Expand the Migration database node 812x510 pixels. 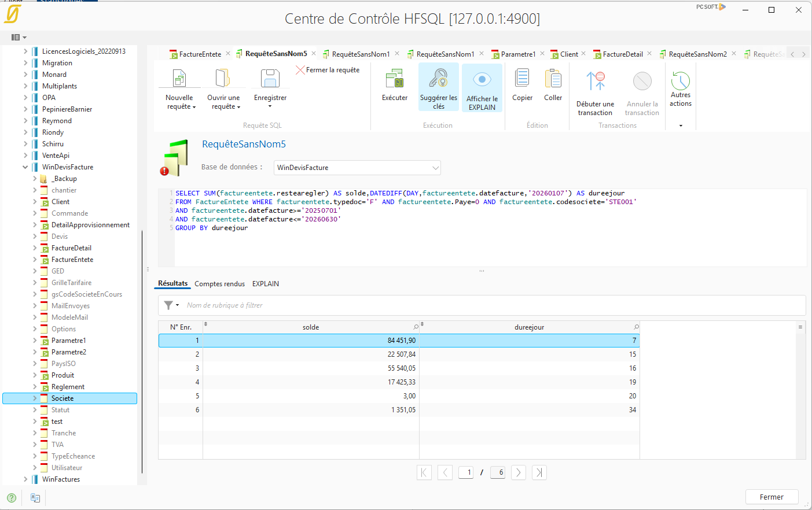[25, 63]
